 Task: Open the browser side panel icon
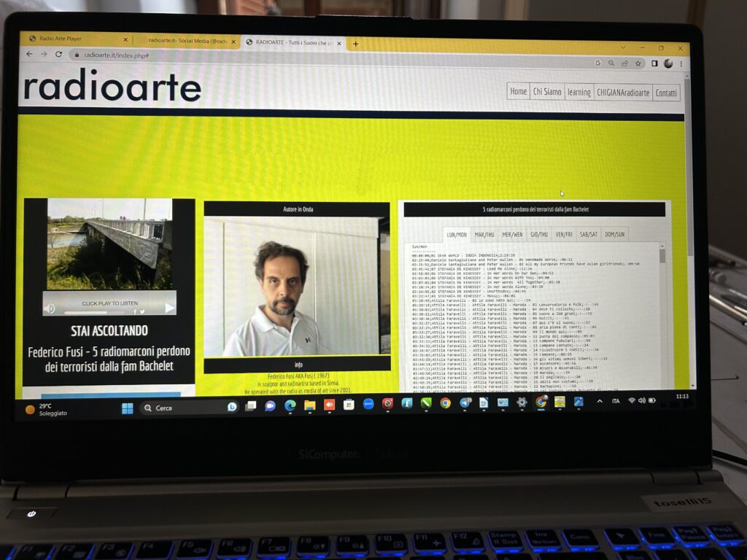654,63
